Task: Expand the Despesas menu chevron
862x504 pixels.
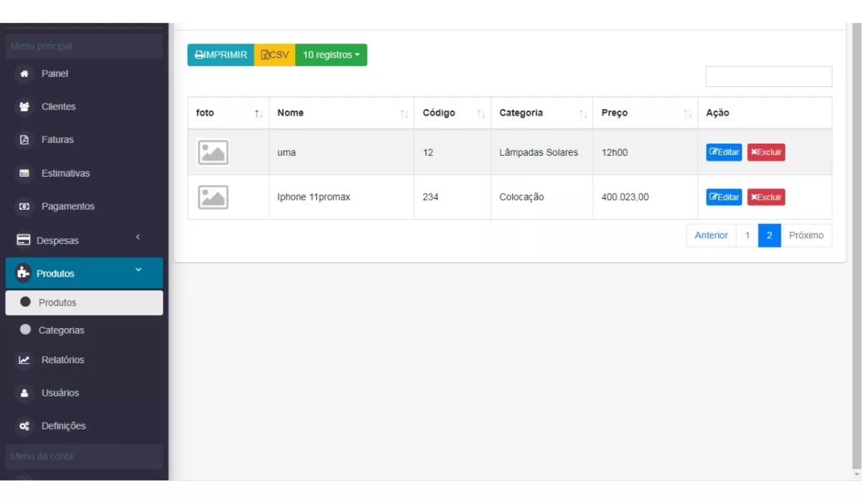Action: (138, 237)
